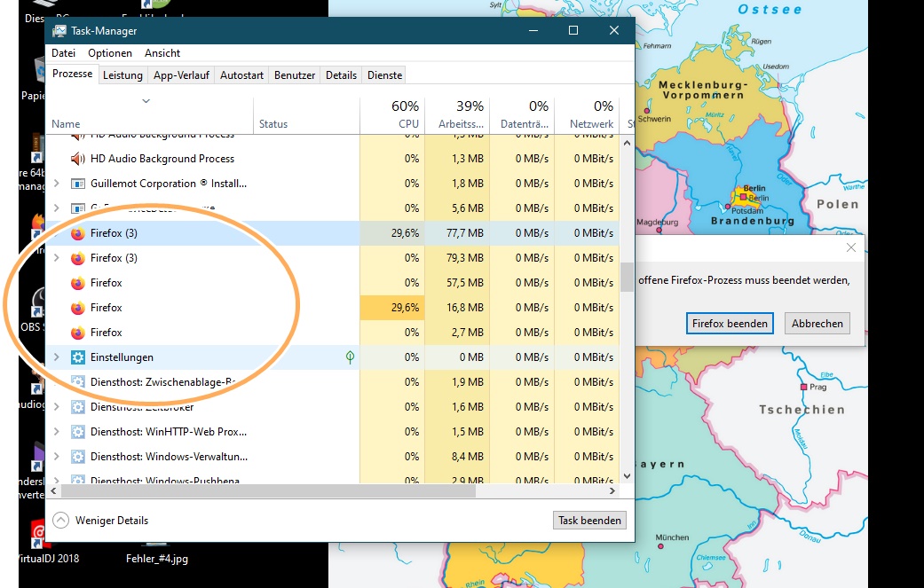The width and height of the screenshot is (924, 588).
Task: Select the Firefox row using 2,7 MB
Action: tap(332, 333)
